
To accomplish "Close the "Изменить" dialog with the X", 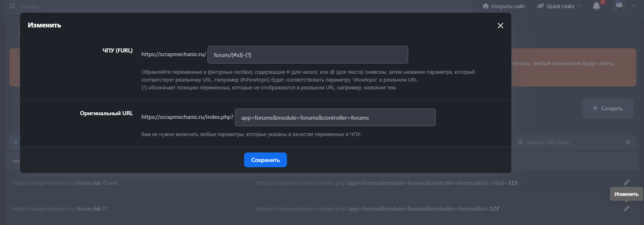I will [x=500, y=25].
